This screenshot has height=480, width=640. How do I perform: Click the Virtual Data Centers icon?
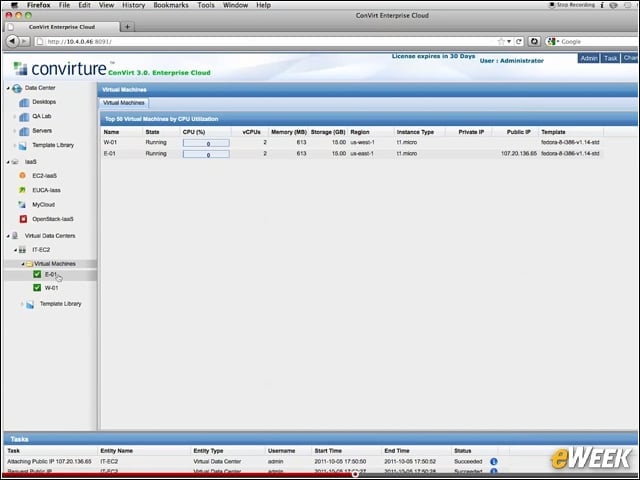pos(15,236)
